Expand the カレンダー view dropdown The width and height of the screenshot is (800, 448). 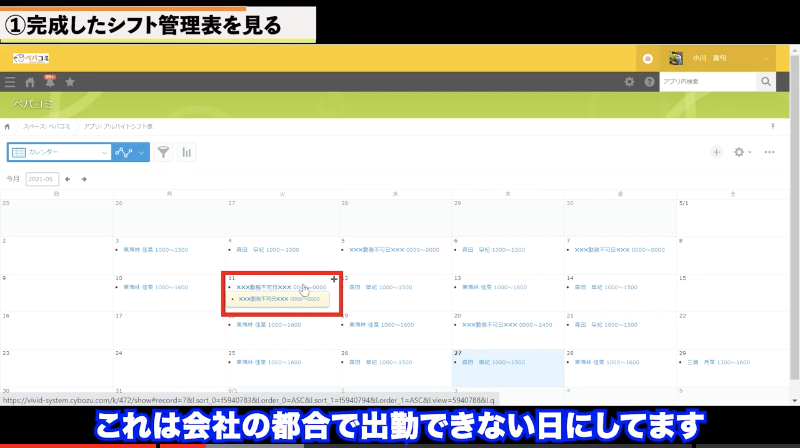[105, 152]
